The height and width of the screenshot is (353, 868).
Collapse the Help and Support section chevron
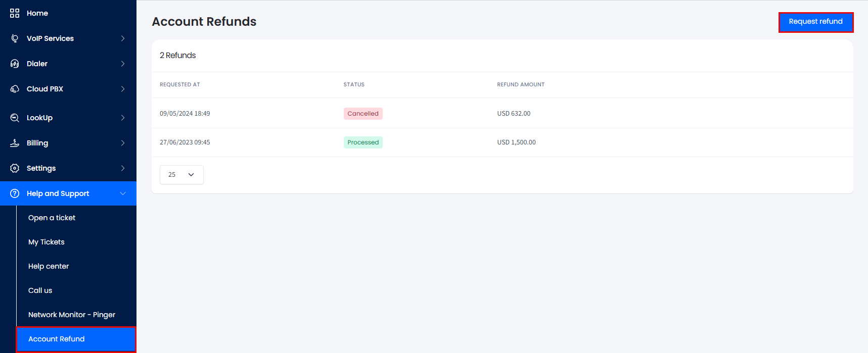coord(123,193)
